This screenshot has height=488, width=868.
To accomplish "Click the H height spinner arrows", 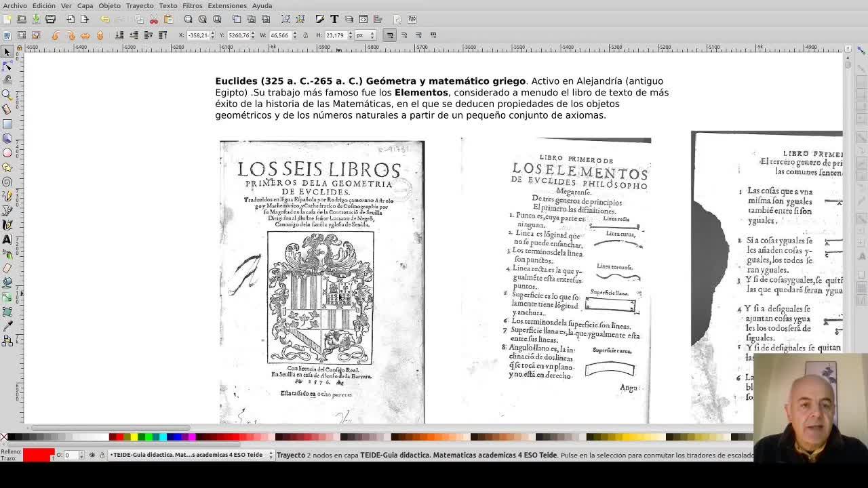I will (x=349, y=35).
